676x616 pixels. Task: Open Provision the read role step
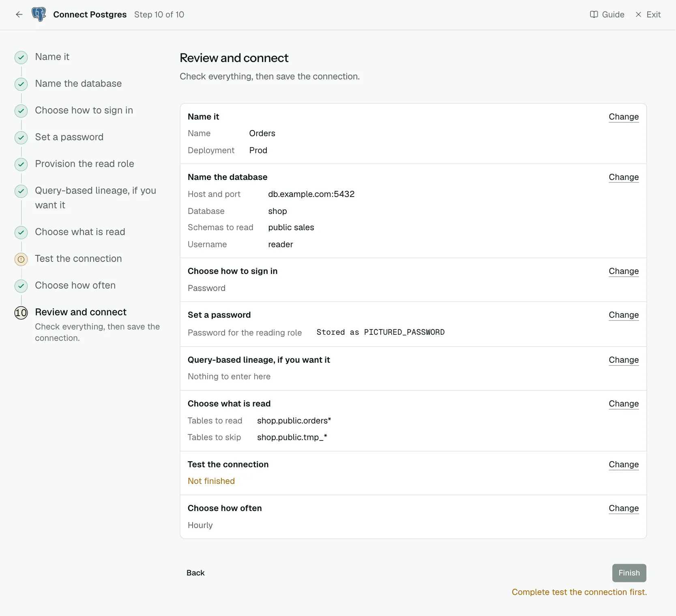click(84, 164)
